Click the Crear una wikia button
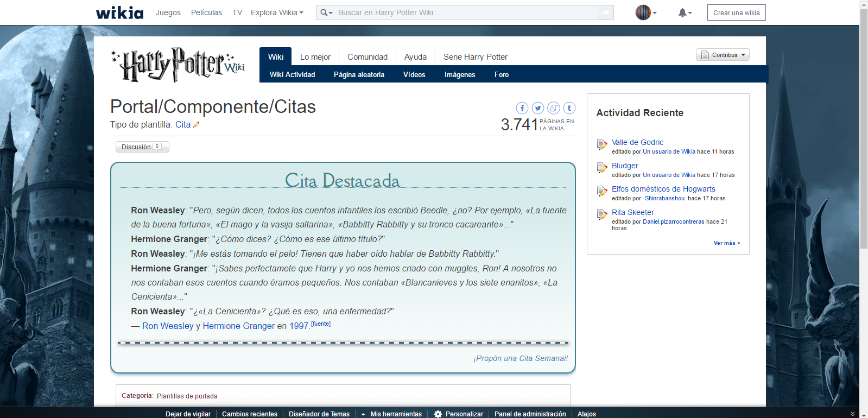Screen dimensions: 868x418 (x=736, y=12)
